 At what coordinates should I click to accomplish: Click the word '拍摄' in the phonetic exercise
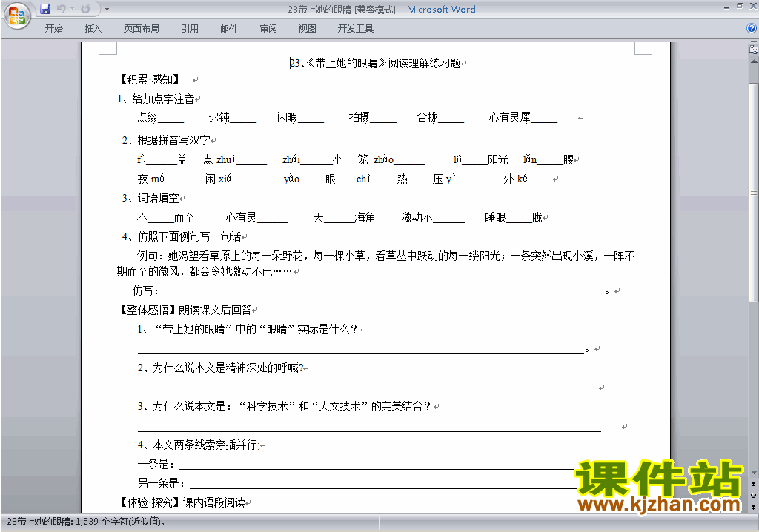click(359, 118)
